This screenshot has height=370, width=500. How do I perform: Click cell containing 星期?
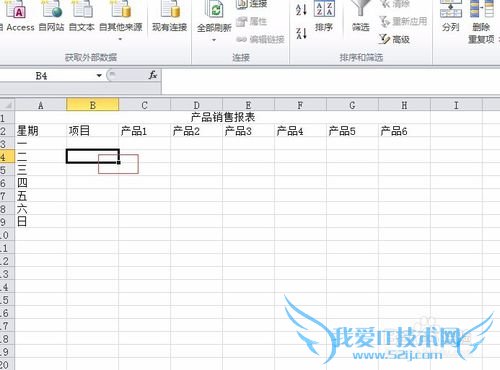pyautogui.click(x=41, y=131)
